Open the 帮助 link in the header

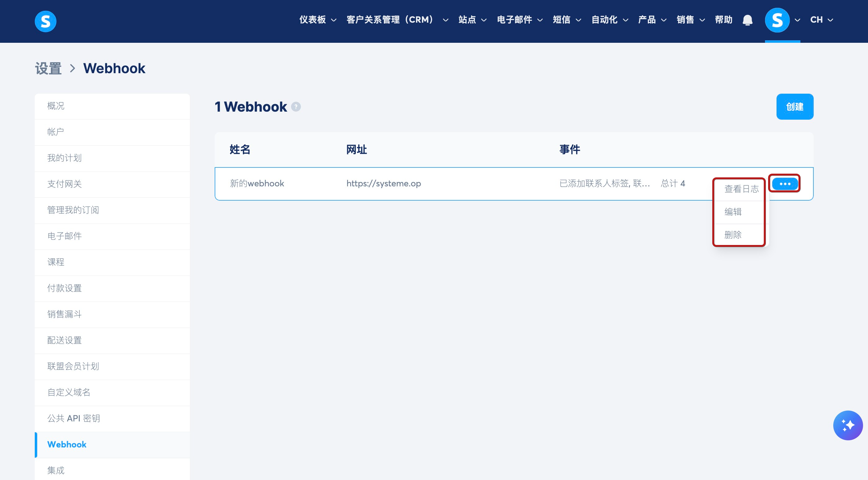723,20
